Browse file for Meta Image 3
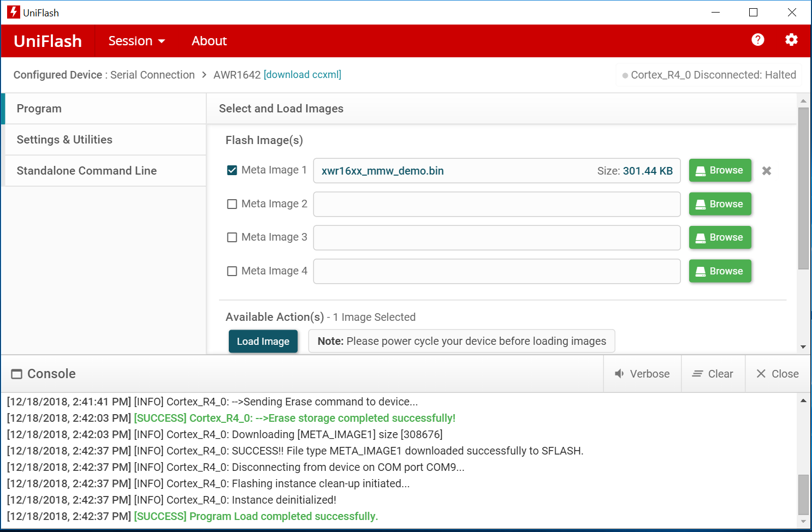812x532 pixels. point(720,237)
